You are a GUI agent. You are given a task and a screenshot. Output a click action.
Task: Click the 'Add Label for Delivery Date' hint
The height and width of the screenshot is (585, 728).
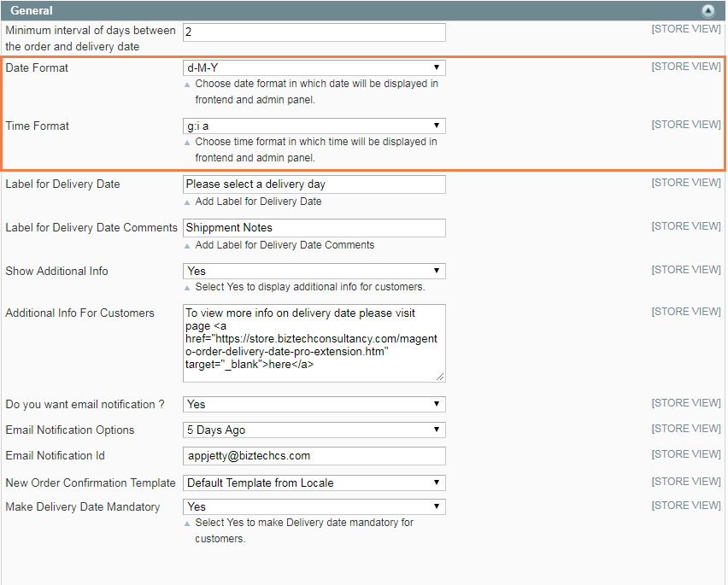coord(258,202)
